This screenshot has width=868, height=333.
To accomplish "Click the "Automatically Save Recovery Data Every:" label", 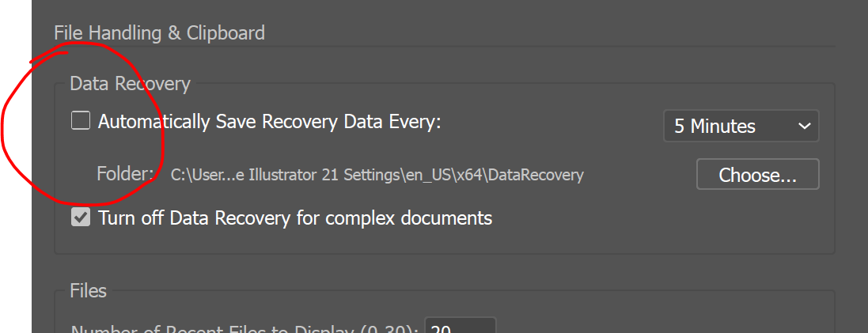I will (269, 122).
